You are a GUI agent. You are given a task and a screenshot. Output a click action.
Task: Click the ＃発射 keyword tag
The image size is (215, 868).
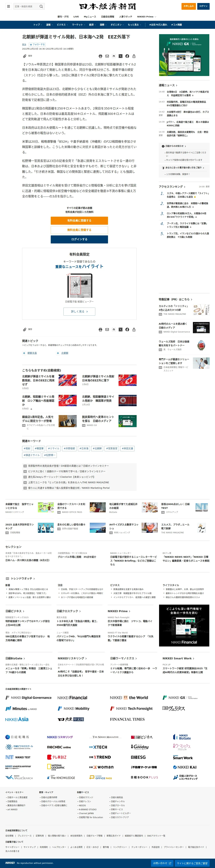point(27,449)
